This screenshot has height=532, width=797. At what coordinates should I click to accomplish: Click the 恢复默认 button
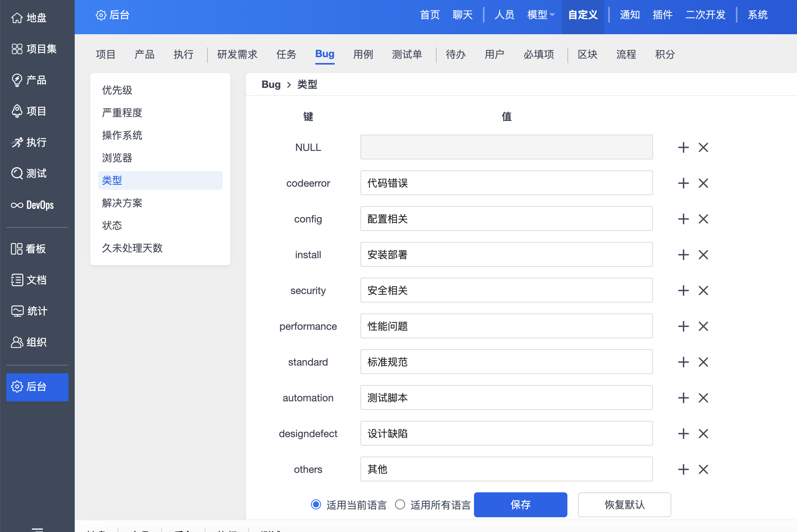tap(625, 505)
